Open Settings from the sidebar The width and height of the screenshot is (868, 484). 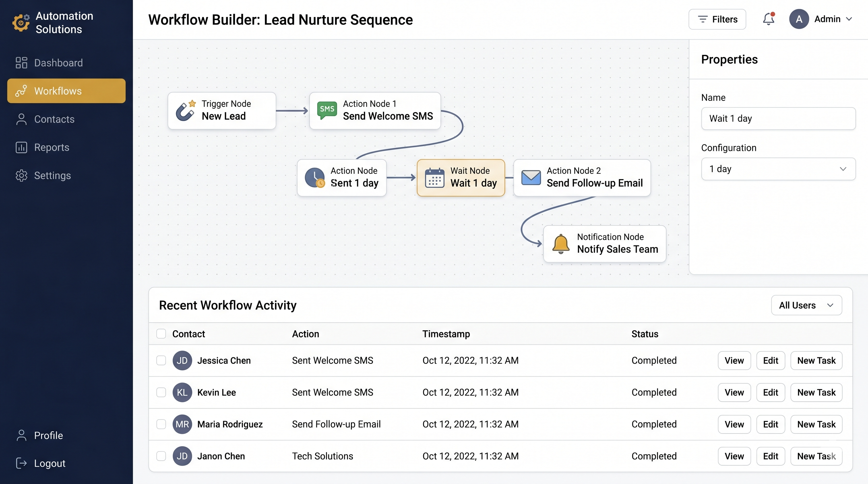click(x=66, y=176)
